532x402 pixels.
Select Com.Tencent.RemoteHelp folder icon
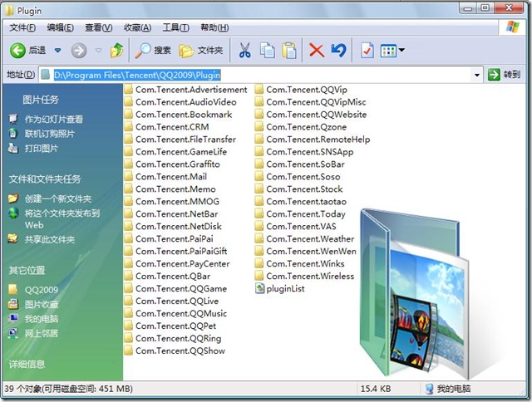259,140
